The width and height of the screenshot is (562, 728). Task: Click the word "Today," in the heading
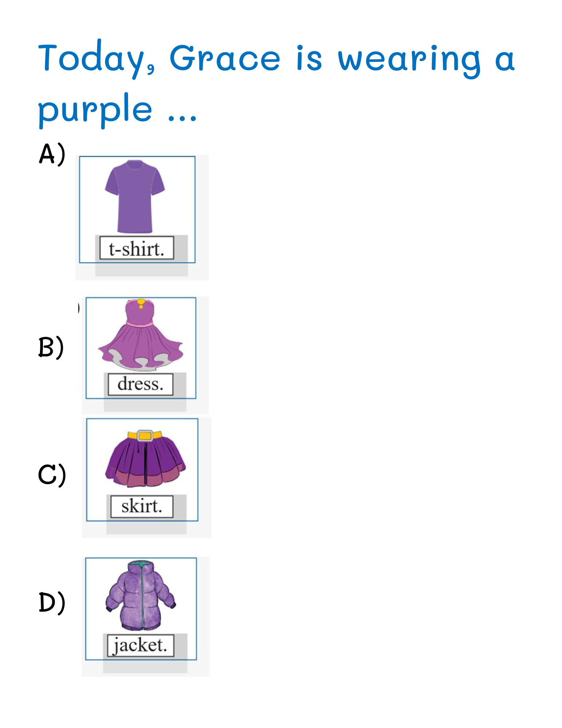point(96,58)
